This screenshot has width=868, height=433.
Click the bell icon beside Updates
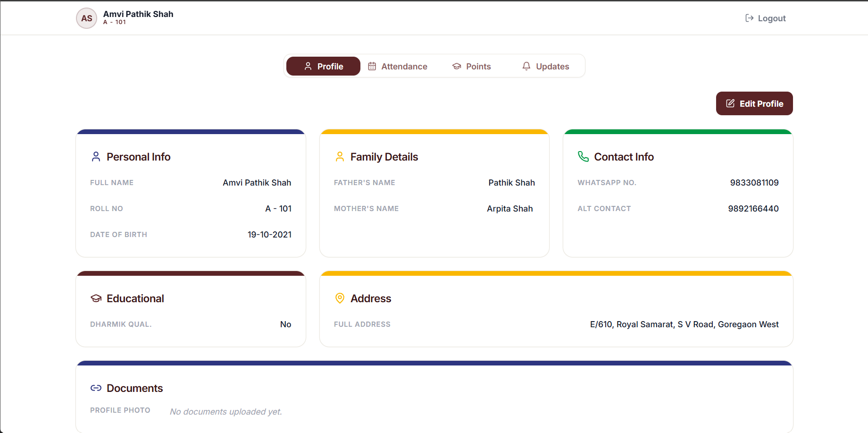pos(526,66)
